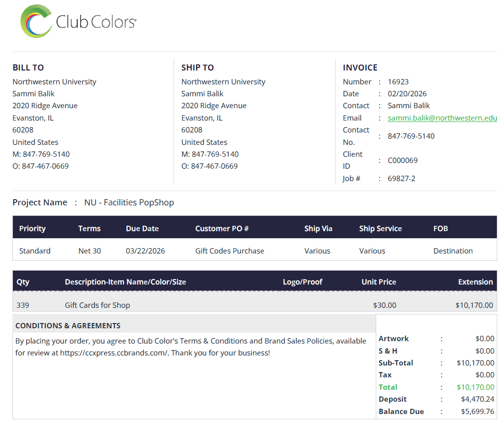Click the Deposit amount $4,470.24
Viewport: 504px width, 425px height.
tap(478, 399)
